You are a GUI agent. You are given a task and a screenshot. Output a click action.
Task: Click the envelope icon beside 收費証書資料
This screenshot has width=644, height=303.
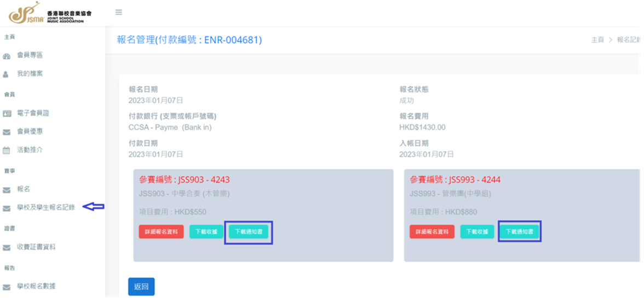(x=6, y=248)
